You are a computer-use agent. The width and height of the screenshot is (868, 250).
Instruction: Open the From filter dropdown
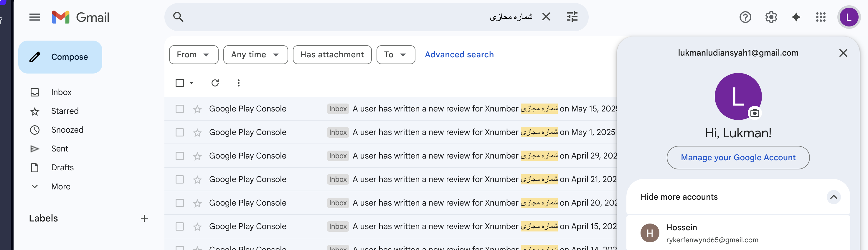coord(194,54)
